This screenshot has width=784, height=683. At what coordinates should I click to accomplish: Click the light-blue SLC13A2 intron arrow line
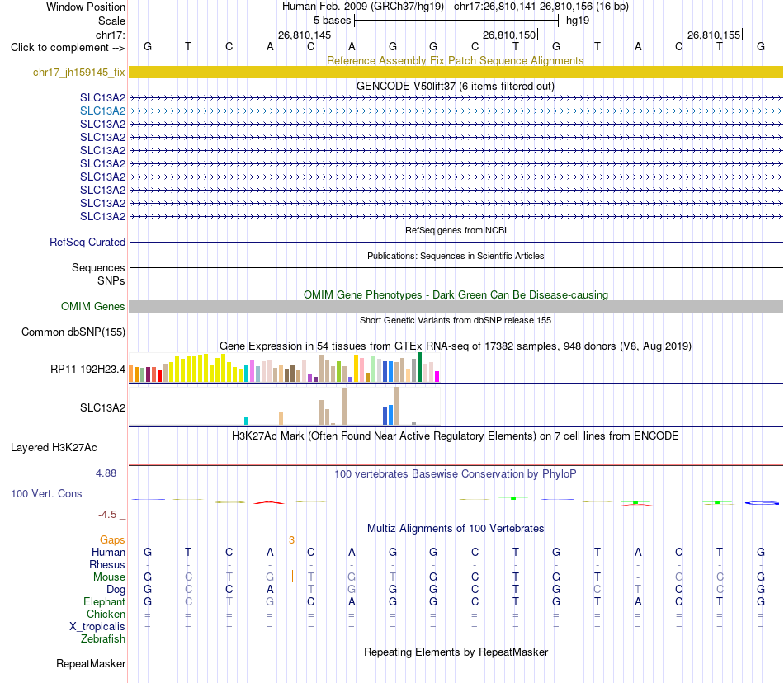(x=456, y=111)
